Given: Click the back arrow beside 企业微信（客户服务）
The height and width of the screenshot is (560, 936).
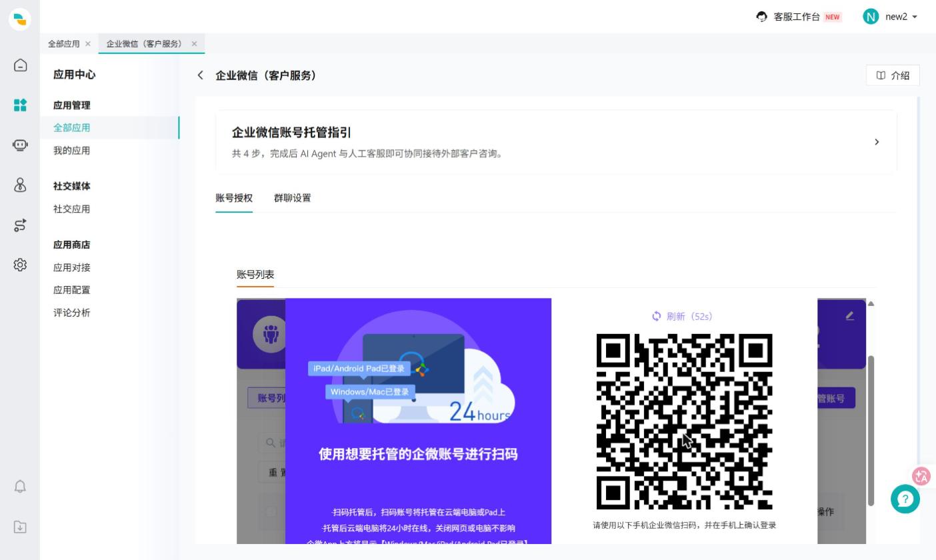Looking at the screenshot, I should coord(200,75).
